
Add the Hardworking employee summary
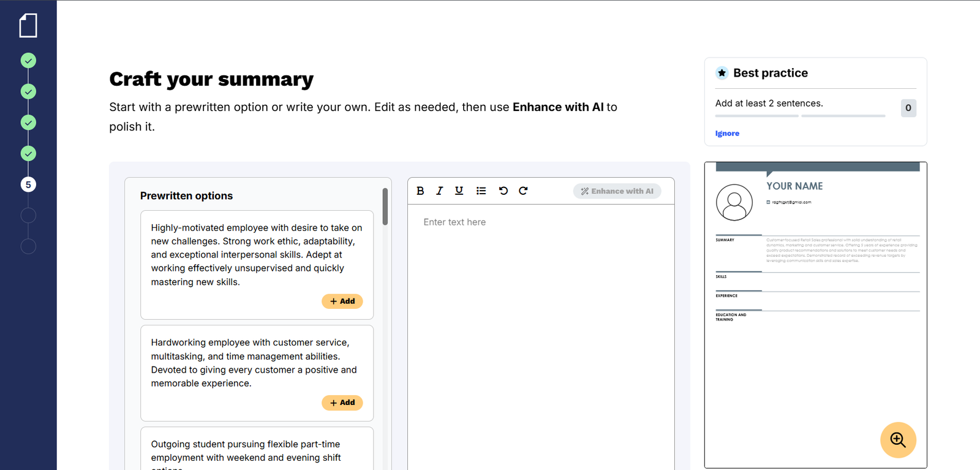point(342,403)
